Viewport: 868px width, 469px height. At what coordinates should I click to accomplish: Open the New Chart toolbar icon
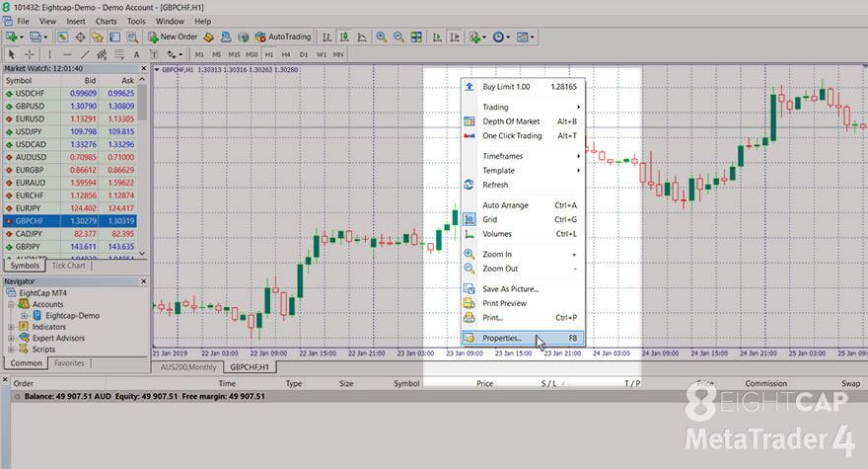(x=12, y=38)
